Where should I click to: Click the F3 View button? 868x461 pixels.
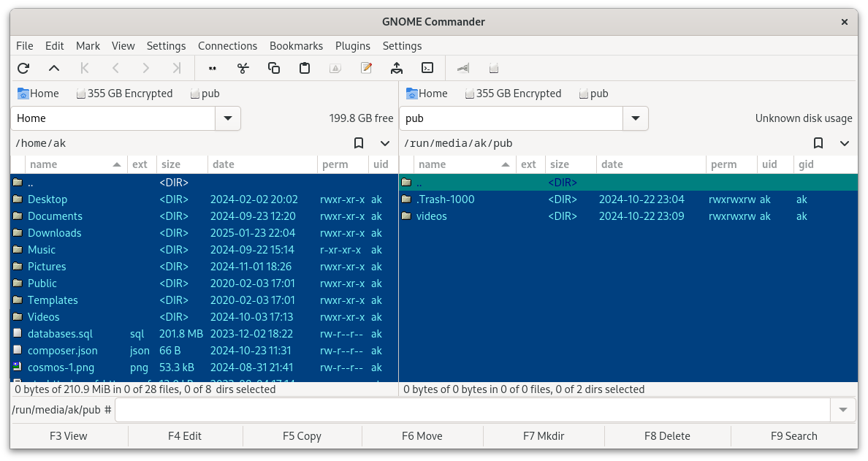[69, 436]
